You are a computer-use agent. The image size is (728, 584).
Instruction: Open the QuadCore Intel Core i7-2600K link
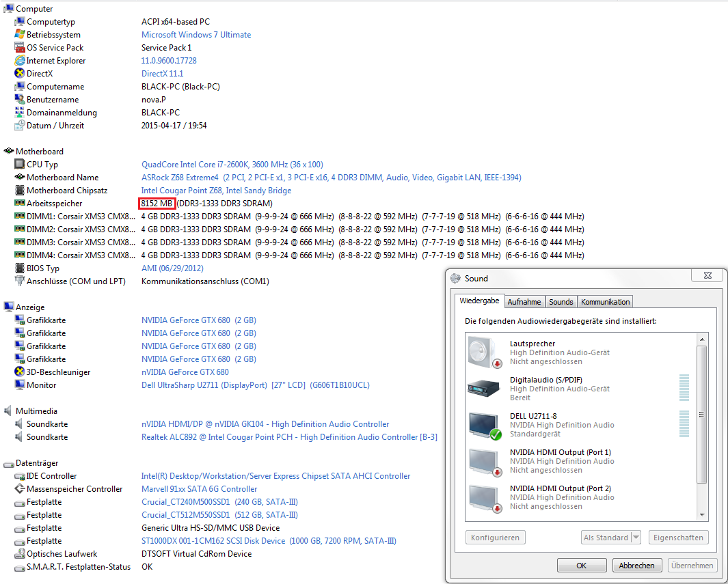click(x=232, y=165)
